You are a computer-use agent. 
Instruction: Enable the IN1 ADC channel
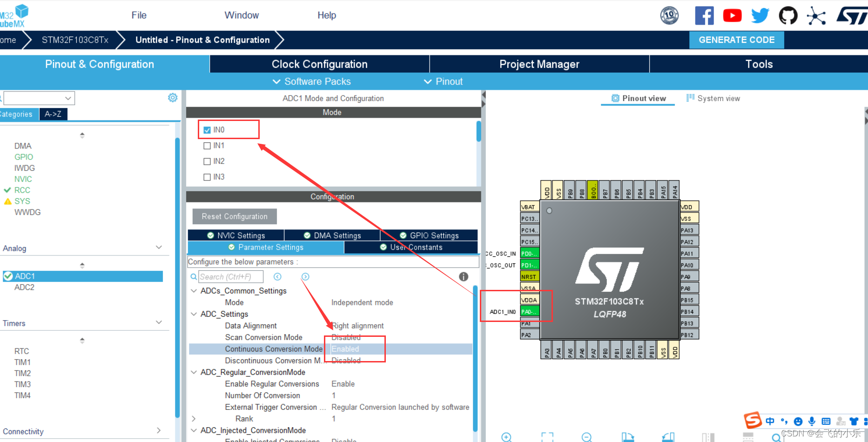click(x=207, y=145)
